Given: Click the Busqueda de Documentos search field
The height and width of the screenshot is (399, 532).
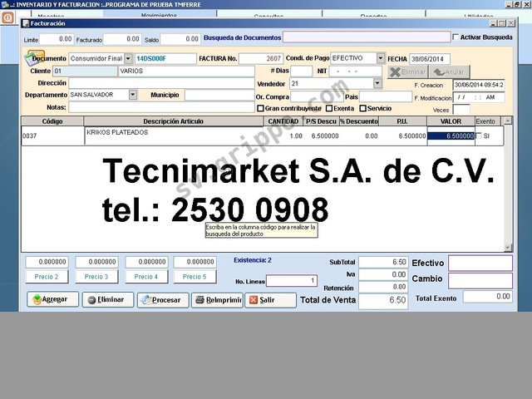Looking at the screenshot, I should pos(367,37).
